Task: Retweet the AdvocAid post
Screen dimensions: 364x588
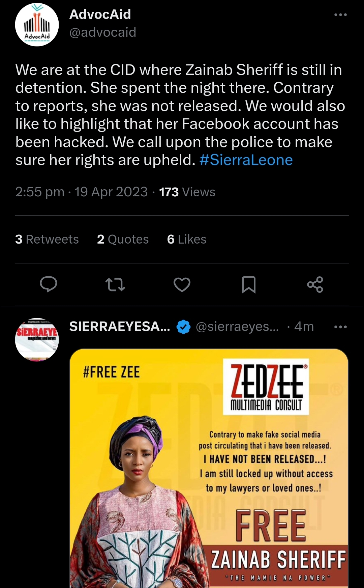Action: point(115,284)
